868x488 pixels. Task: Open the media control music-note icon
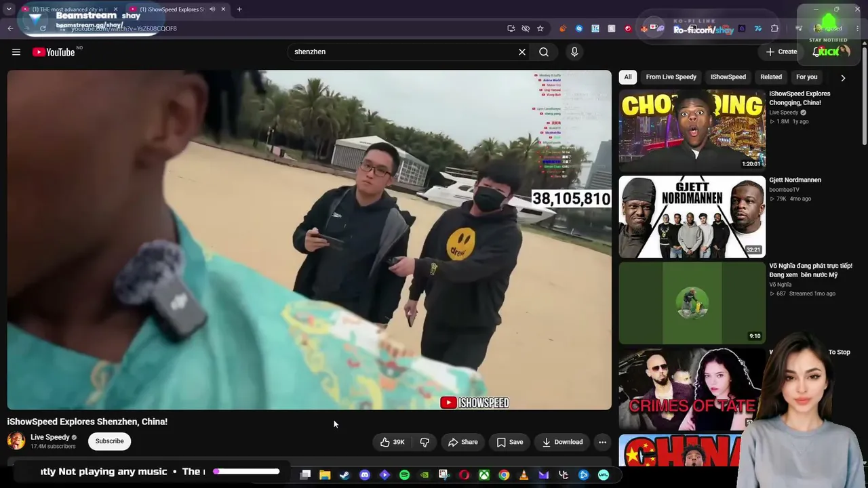point(799,28)
